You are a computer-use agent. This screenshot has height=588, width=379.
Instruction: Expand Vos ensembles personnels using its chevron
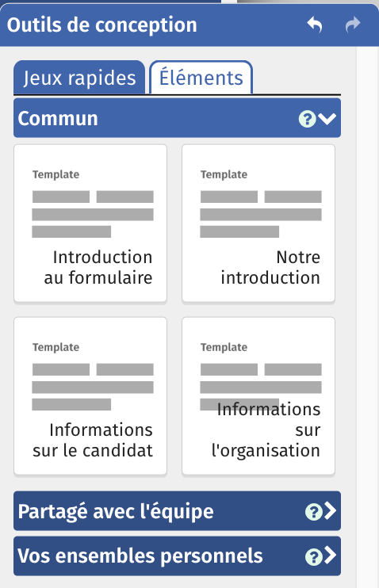330,556
